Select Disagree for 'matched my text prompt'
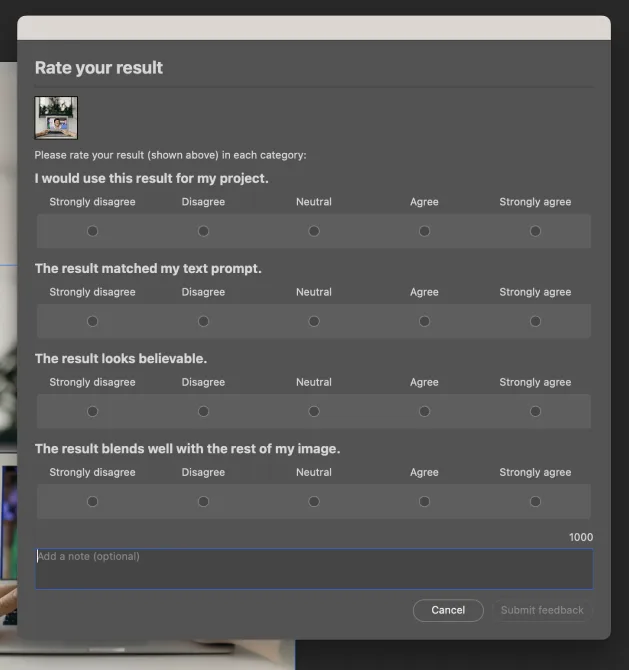The width and height of the screenshot is (629, 670). tap(203, 321)
